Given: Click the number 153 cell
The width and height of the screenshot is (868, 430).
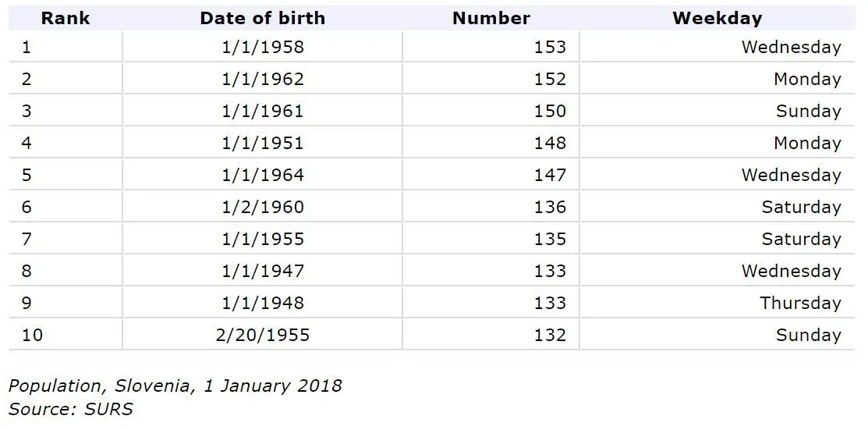Looking at the screenshot, I should (550, 47).
